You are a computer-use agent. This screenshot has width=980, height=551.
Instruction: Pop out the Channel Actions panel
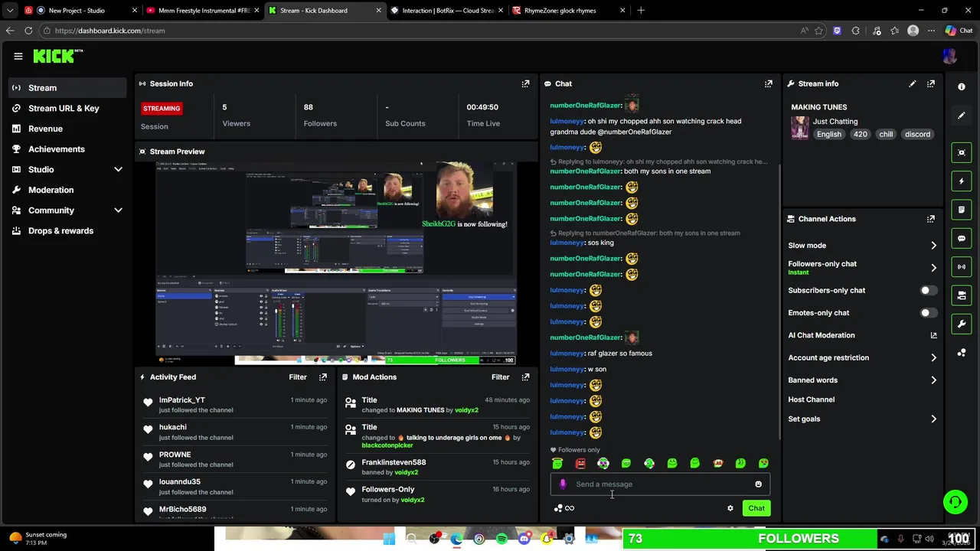click(x=930, y=219)
